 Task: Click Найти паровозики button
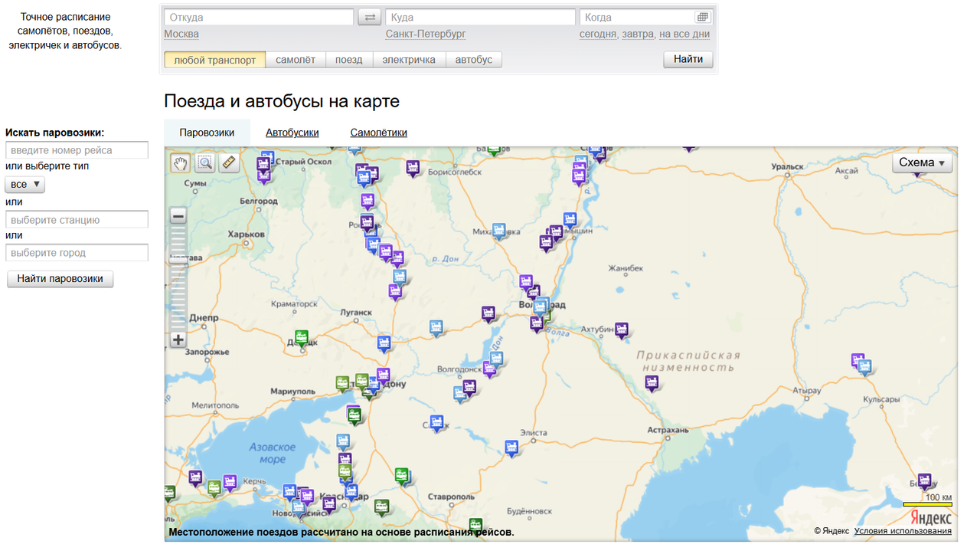[x=60, y=279]
